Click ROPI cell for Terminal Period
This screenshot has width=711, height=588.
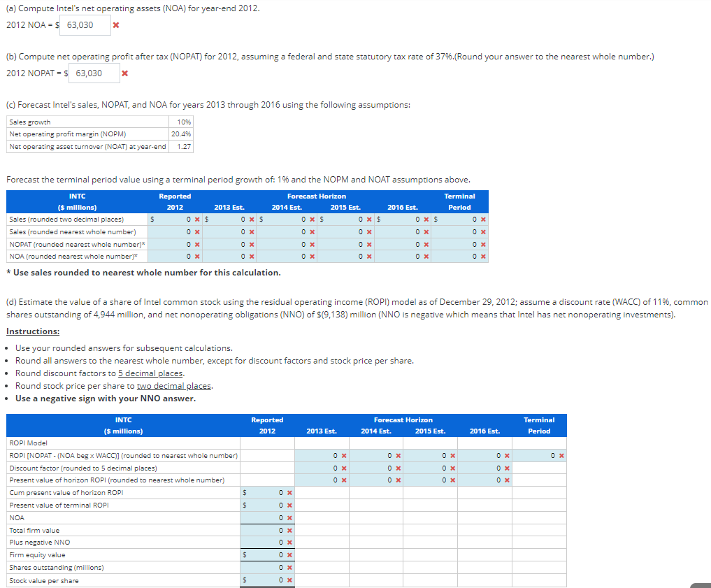(539, 456)
